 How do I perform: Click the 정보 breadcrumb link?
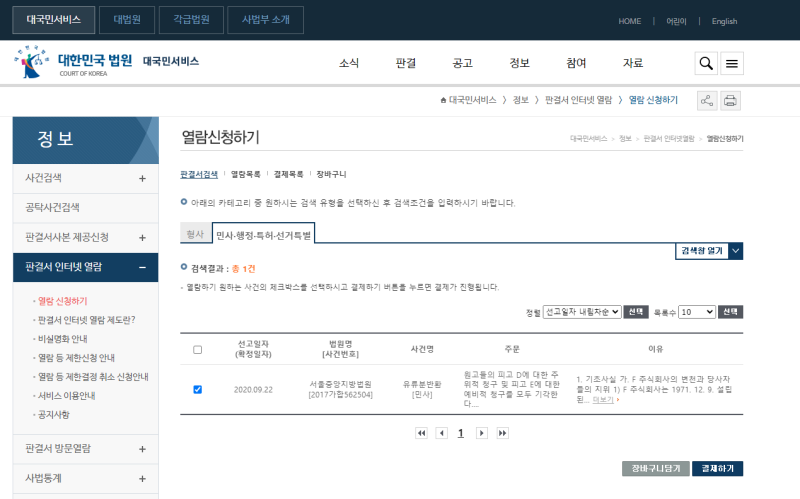(520, 100)
